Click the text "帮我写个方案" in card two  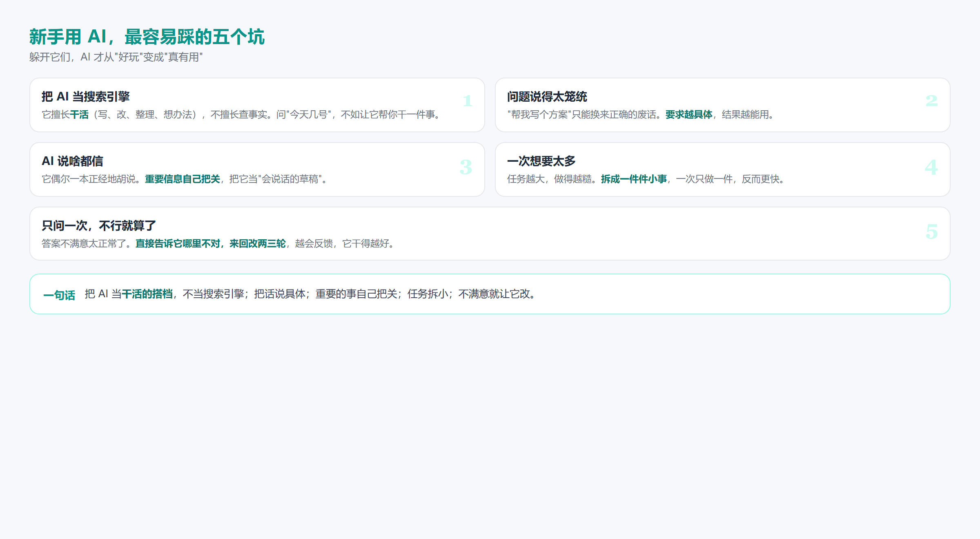coord(539,115)
